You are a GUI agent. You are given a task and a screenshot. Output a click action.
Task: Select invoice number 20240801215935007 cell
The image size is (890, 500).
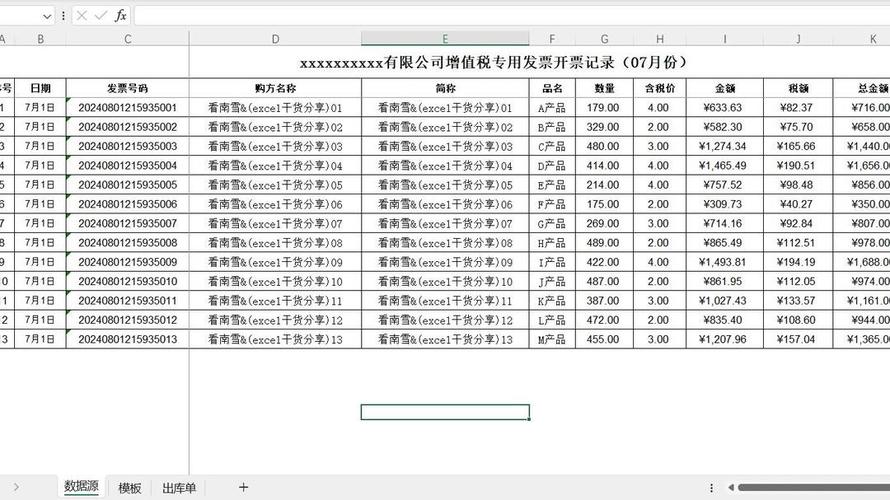[128, 223]
